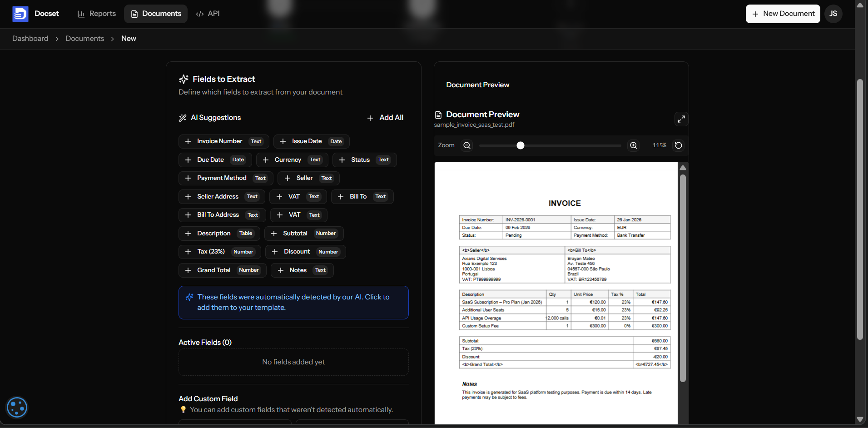Viewport: 868px width, 428px height.
Task: Create a New Document
Action: point(782,14)
